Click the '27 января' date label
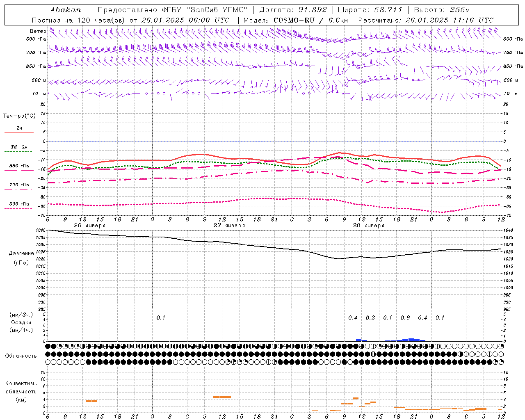Image resolution: width=525 pixels, height=420 pixels. click(x=229, y=226)
